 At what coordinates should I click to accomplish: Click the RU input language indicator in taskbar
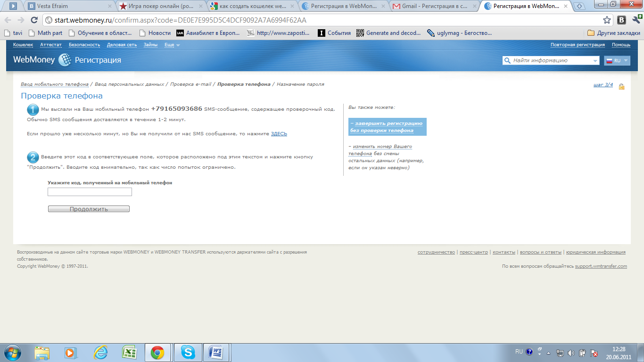click(519, 352)
